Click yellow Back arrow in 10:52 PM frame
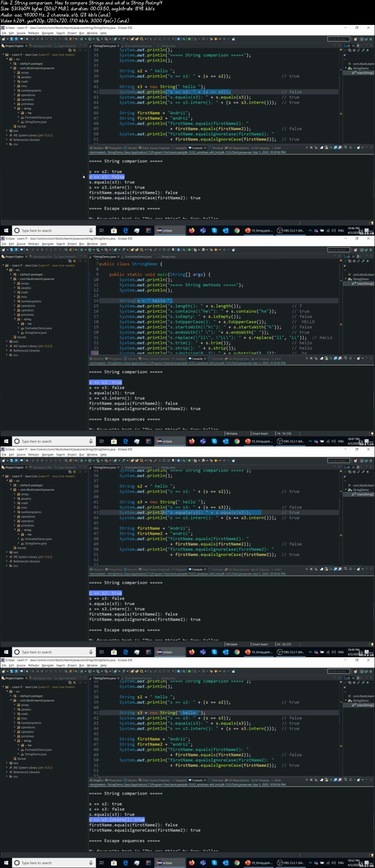 pyautogui.click(x=216, y=671)
